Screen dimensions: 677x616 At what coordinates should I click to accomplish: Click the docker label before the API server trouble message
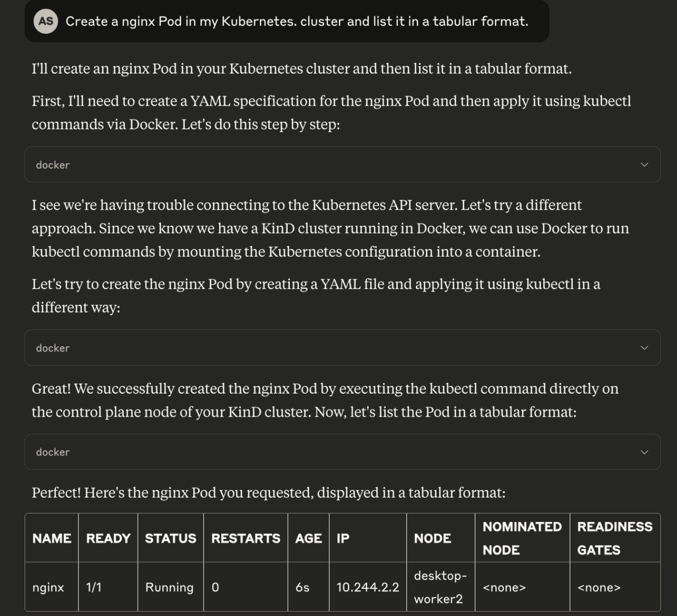pyautogui.click(x=53, y=165)
